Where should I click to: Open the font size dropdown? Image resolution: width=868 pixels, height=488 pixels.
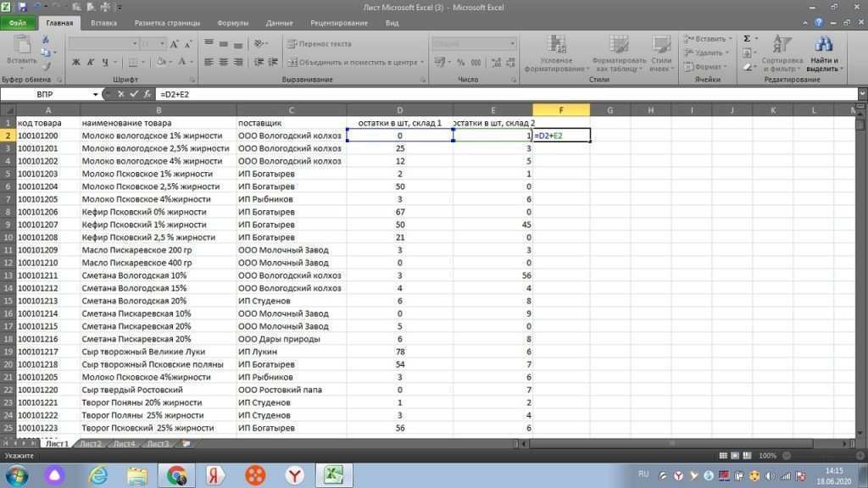pos(160,43)
